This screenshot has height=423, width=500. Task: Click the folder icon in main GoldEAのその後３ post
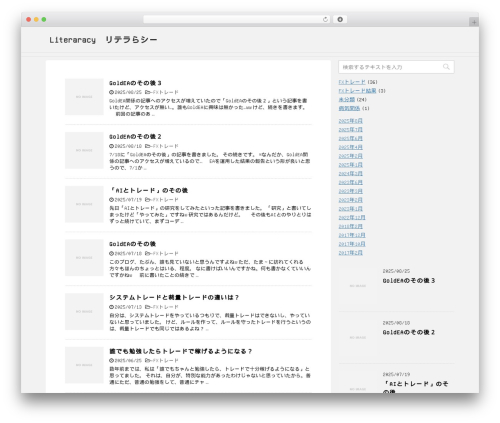click(x=147, y=92)
